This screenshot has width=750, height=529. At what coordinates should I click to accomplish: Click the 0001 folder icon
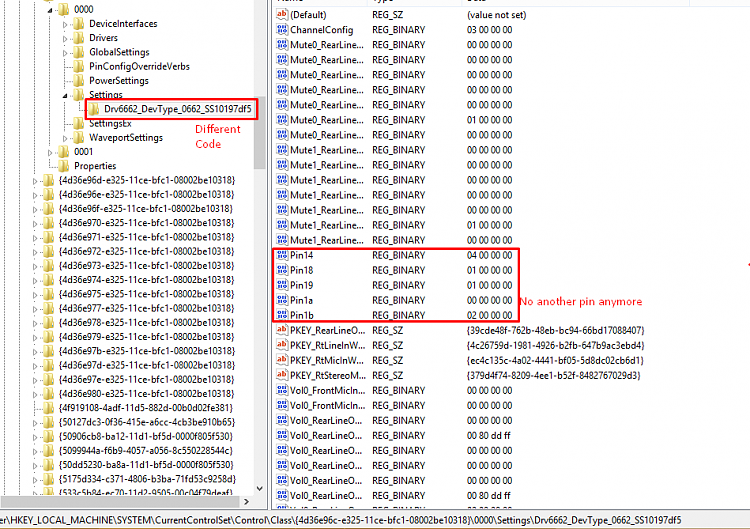[x=64, y=152]
